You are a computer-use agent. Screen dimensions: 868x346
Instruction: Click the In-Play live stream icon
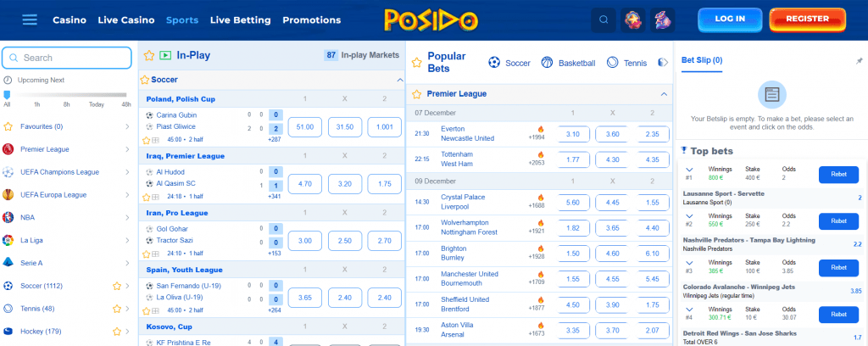[165, 55]
